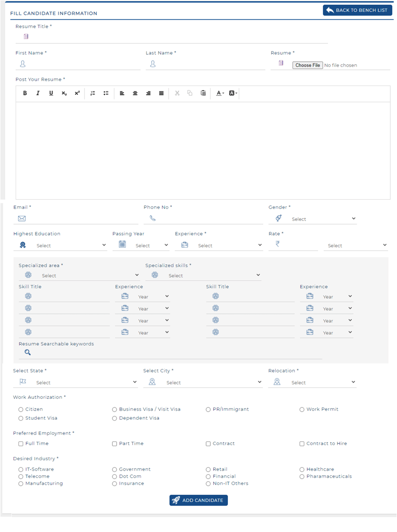
Task: Open the text color picker
Action: 218,93
